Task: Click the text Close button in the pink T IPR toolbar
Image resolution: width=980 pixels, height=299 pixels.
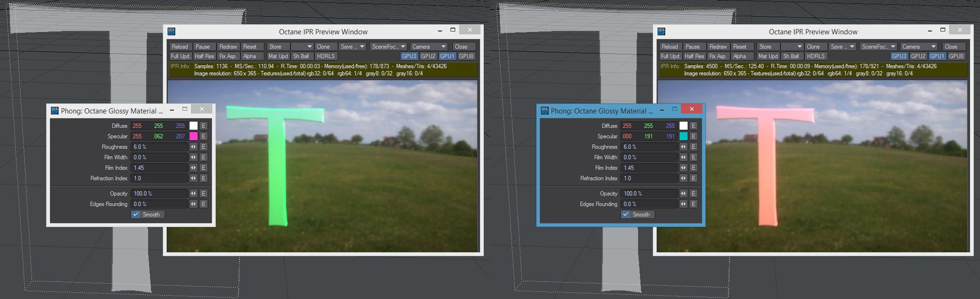Action: (954, 47)
